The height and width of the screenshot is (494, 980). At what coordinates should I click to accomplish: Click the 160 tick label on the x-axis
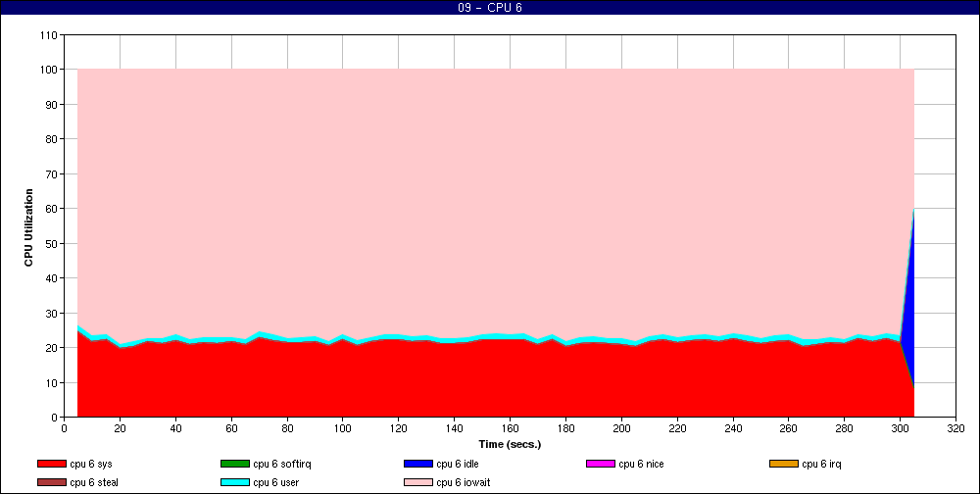pyautogui.click(x=510, y=429)
